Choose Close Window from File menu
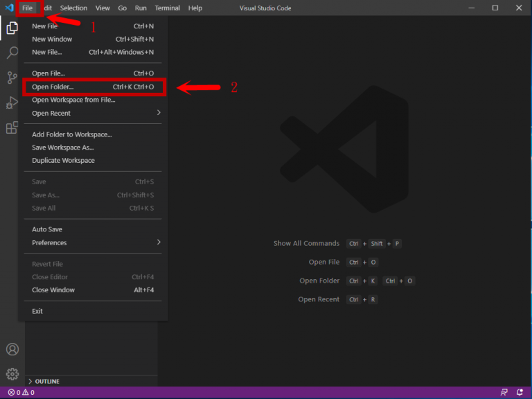532x399 pixels. 93,290
